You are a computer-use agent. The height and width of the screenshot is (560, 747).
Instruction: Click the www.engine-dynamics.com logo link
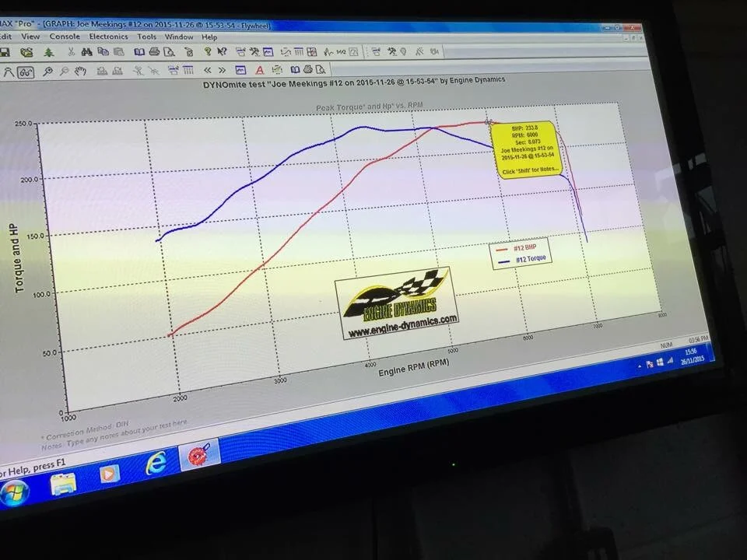pyautogui.click(x=403, y=327)
